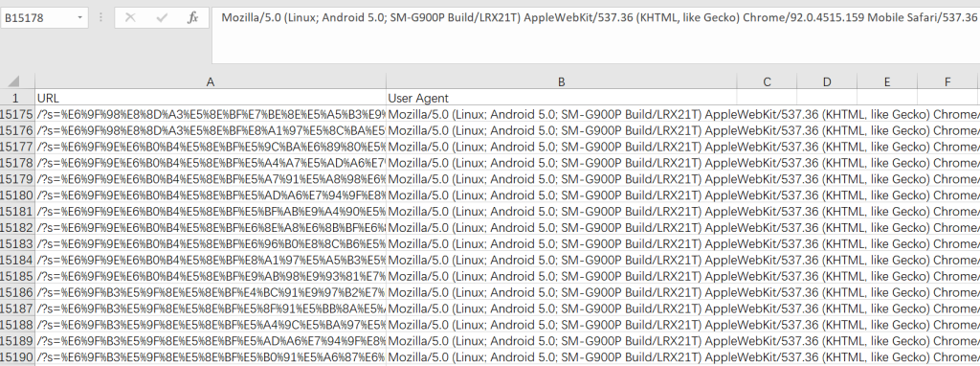980x366 pixels.
Task: Select User Agent cell in row 15181
Action: coord(561,212)
